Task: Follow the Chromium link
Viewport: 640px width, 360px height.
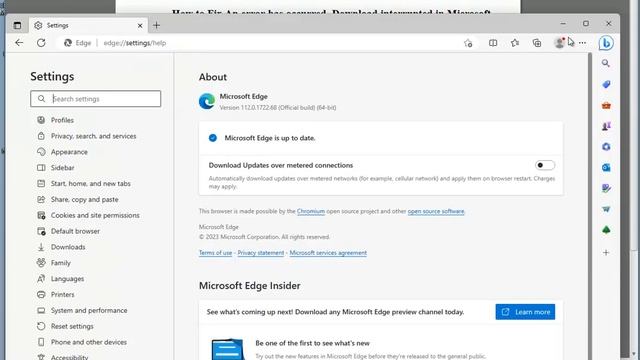Action: [x=311, y=211]
